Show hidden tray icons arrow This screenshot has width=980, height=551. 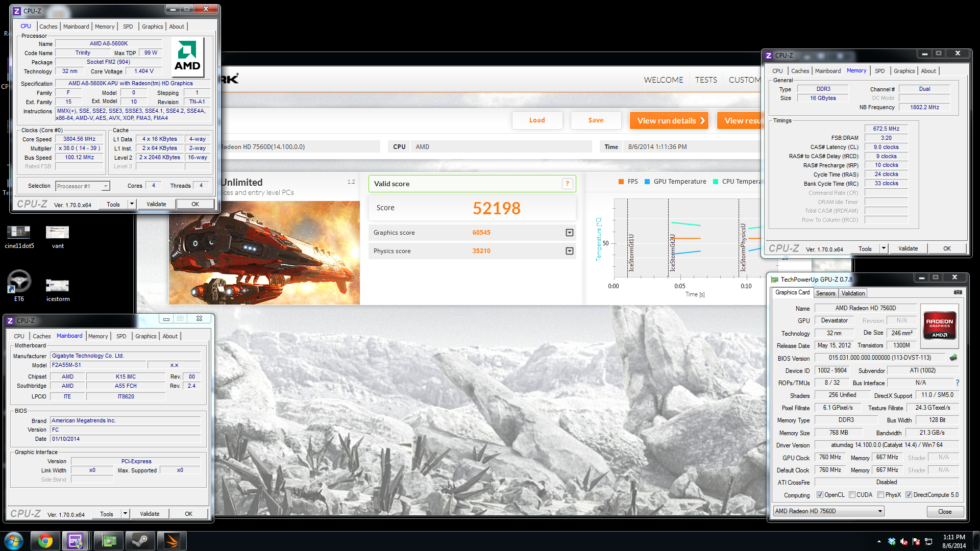tap(879, 541)
